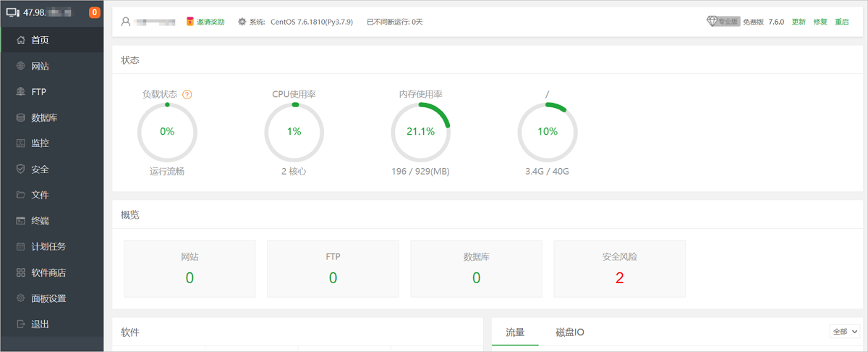868x352 pixels.
Task: Click the home icon beside 首页
Action: [20, 41]
